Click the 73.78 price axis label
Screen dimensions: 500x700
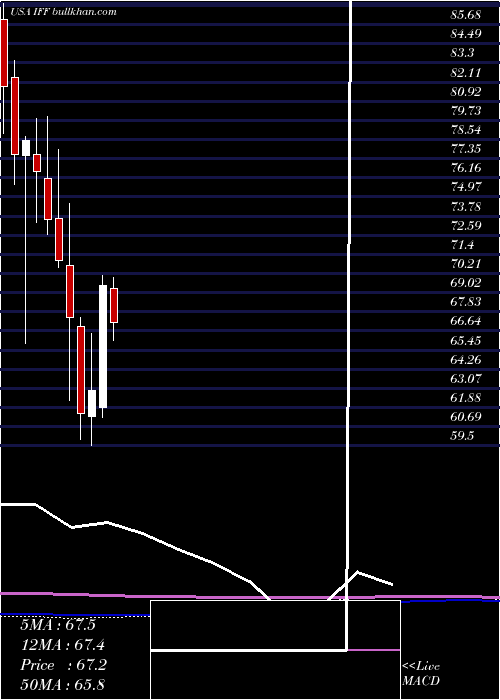click(466, 206)
